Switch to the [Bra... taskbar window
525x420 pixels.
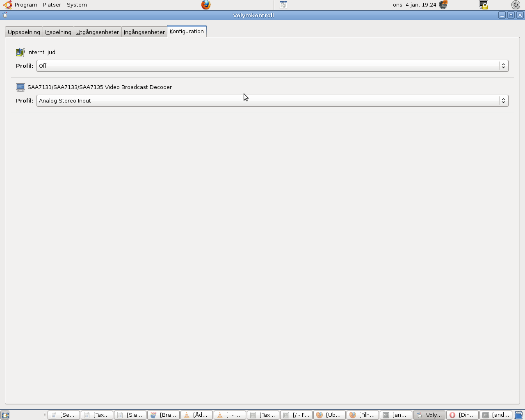(163, 415)
